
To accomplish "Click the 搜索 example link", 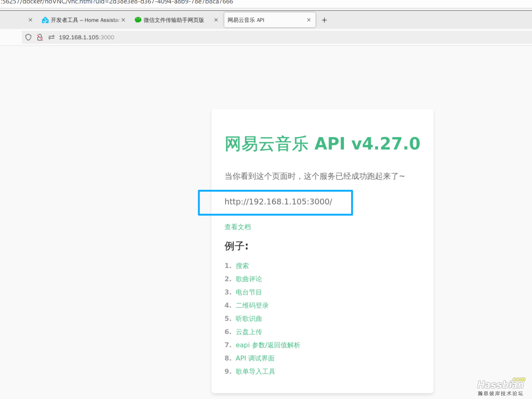I will [242, 266].
